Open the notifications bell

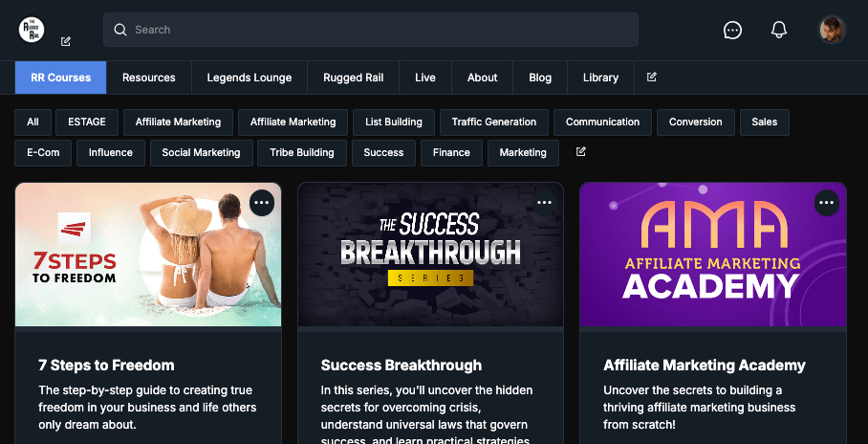[x=779, y=30]
